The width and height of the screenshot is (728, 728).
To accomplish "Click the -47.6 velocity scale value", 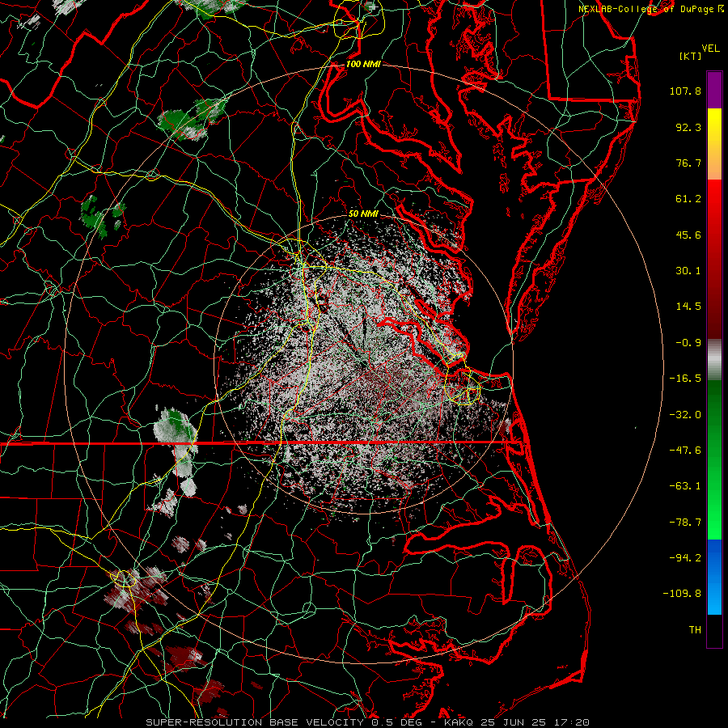I will pos(685,451).
